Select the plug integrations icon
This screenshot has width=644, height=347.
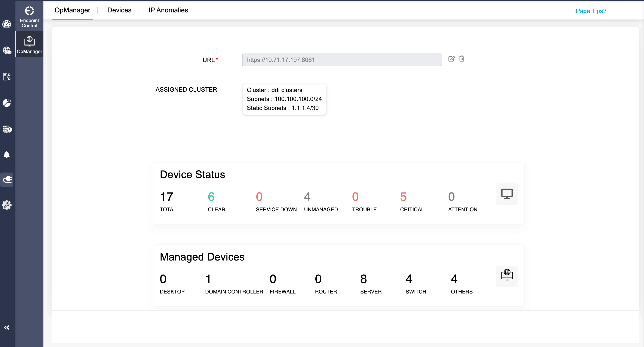coord(7,180)
